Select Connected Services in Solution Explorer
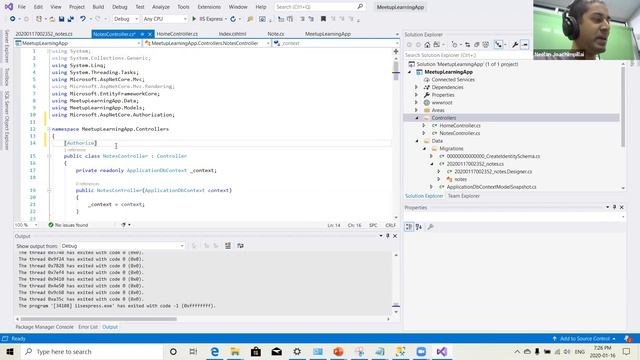640x360 pixels. [453, 80]
